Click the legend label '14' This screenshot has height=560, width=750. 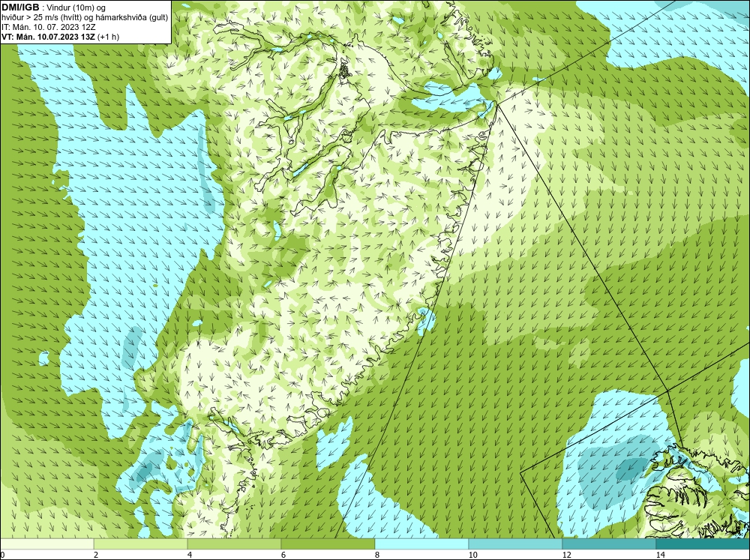click(x=661, y=555)
